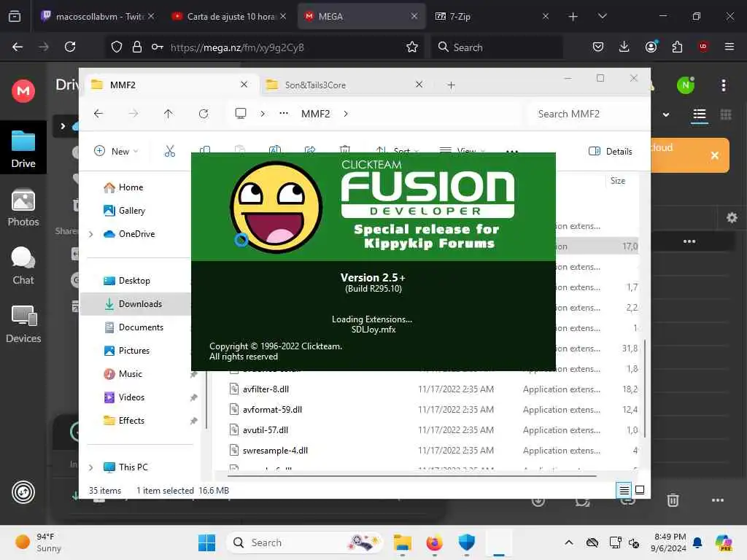Screen dimensions: 747x560
Task: Refresh the Explorer folder view
Action: tap(204, 113)
